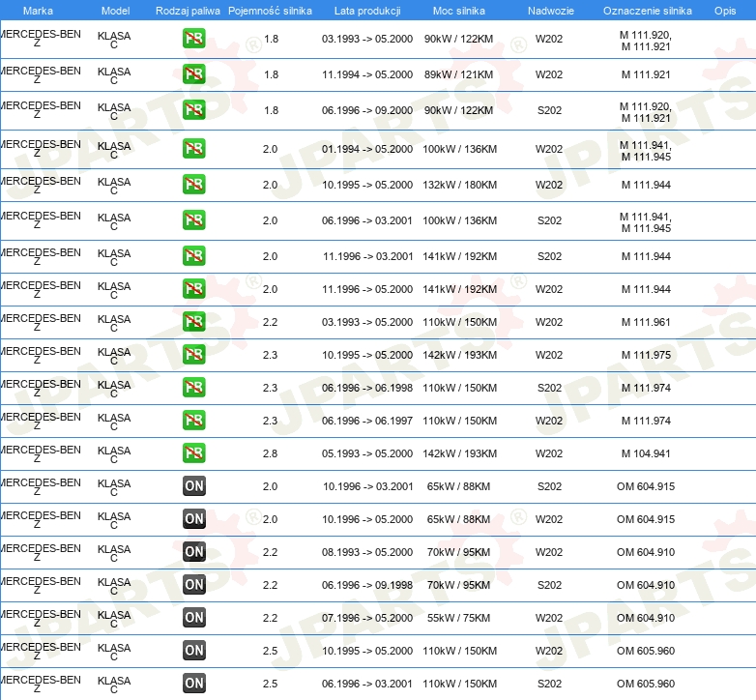756x700 pixels.
Task: Click the ON icon for 2.0 S202 OM 604.915 row
Action: [194, 486]
